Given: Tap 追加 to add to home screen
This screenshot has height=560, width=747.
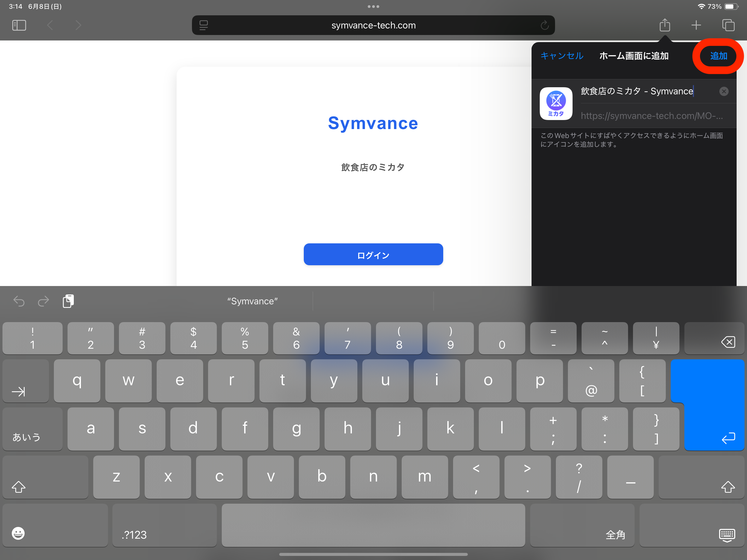Looking at the screenshot, I should point(718,56).
